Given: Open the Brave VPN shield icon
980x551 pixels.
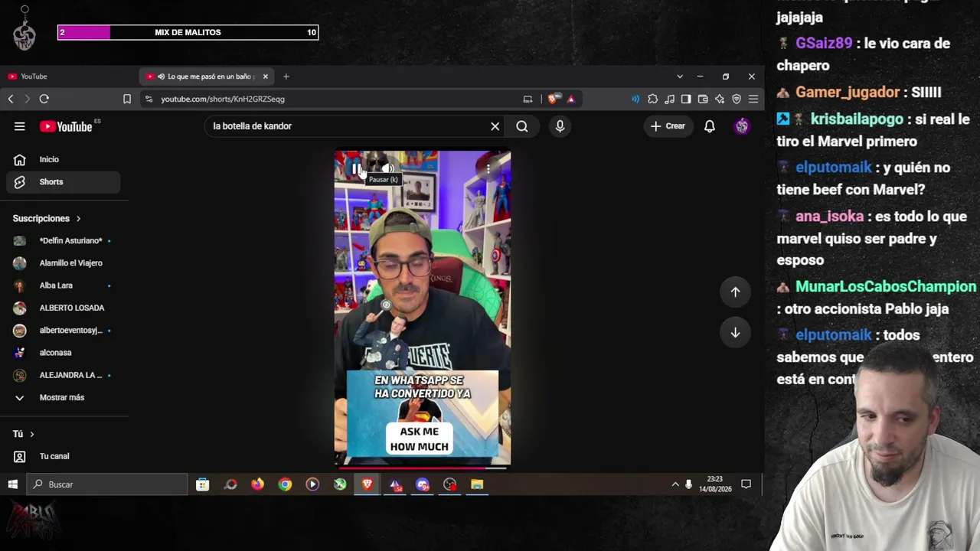Looking at the screenshot, I should coord(737,99).
